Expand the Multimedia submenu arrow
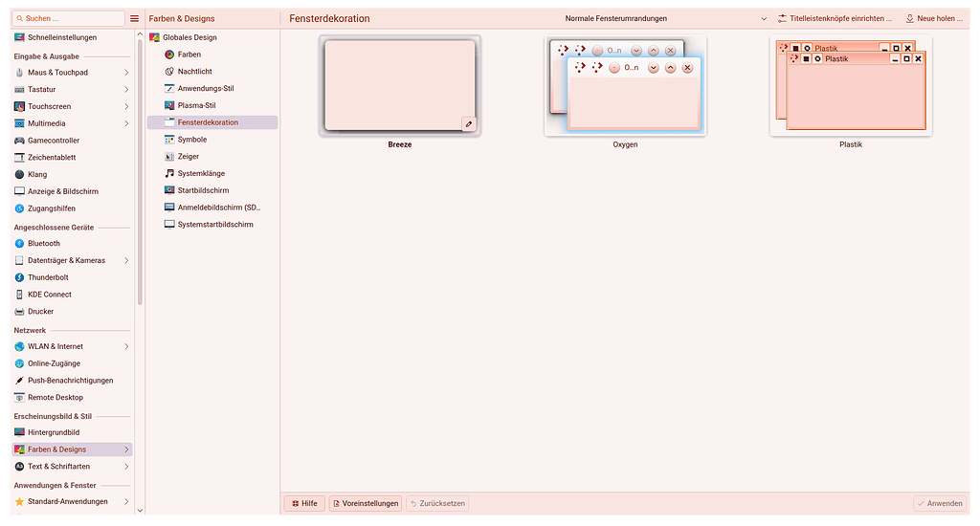The image size is (980, 526). [x=126, y=123]
